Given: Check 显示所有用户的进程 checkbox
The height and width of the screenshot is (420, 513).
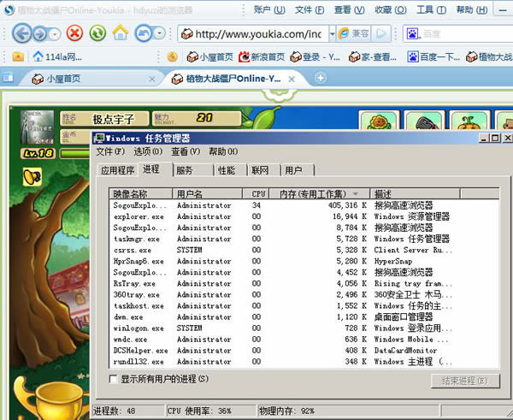Looking at the screenshot, I should coord(113,379).
